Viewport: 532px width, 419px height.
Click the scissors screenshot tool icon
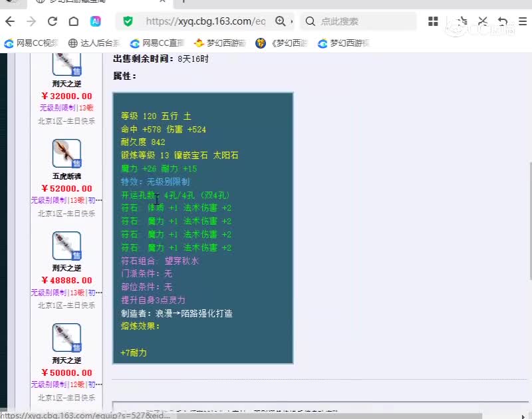482,21
